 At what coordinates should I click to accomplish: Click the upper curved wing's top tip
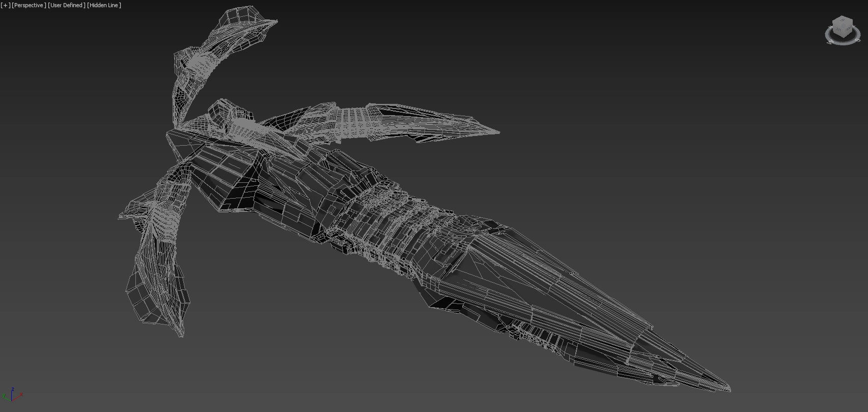pyautogui.click(x=275, y=21)
